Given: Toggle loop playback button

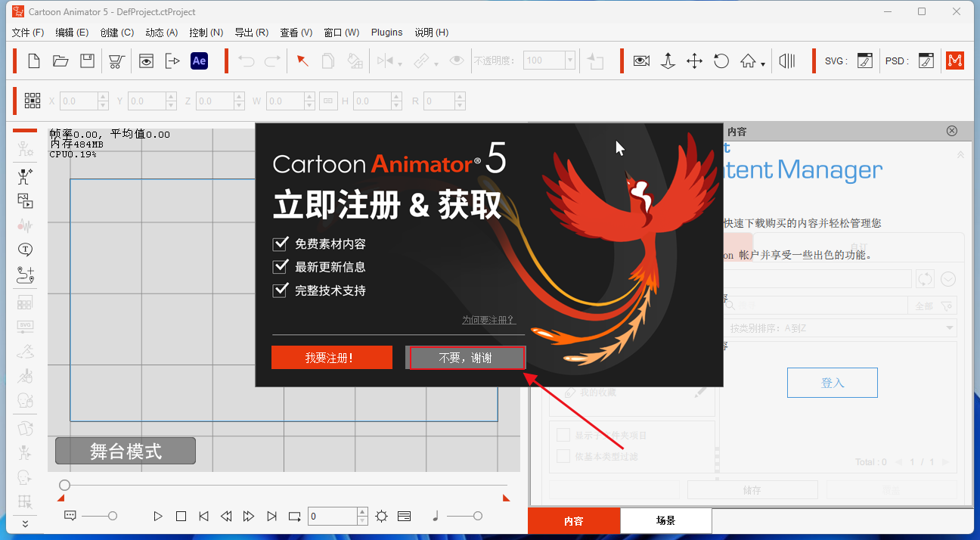Looking at the screenshot, I should pyautogui.click(x=294, y=517).
